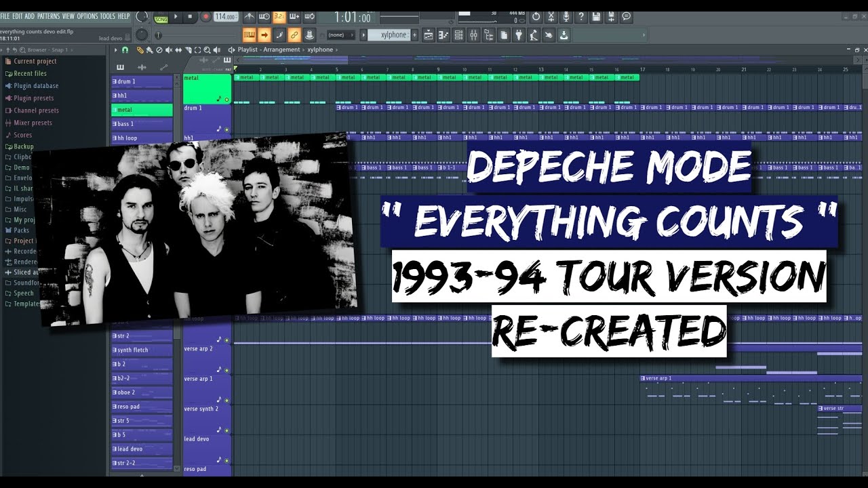Screen dimensions: 868x488
Task: Open the project picker icon
Action: pyautogui.click(x=504, y=35)
